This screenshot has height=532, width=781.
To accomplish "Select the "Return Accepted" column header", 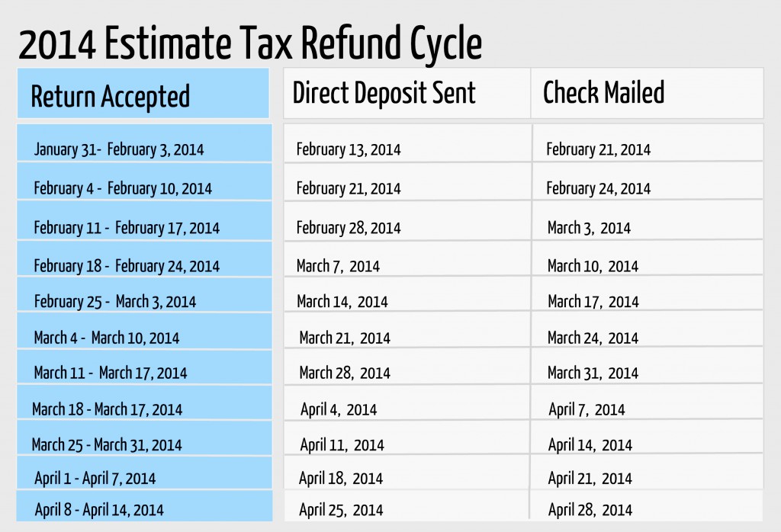I will [x=110, y=97].
